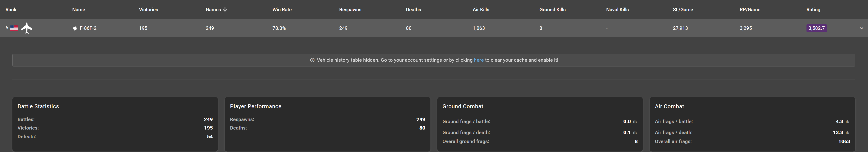Collapse the F-86F-2 row chevron
This screenshot has width=868, height=152.
pos(861,28)
